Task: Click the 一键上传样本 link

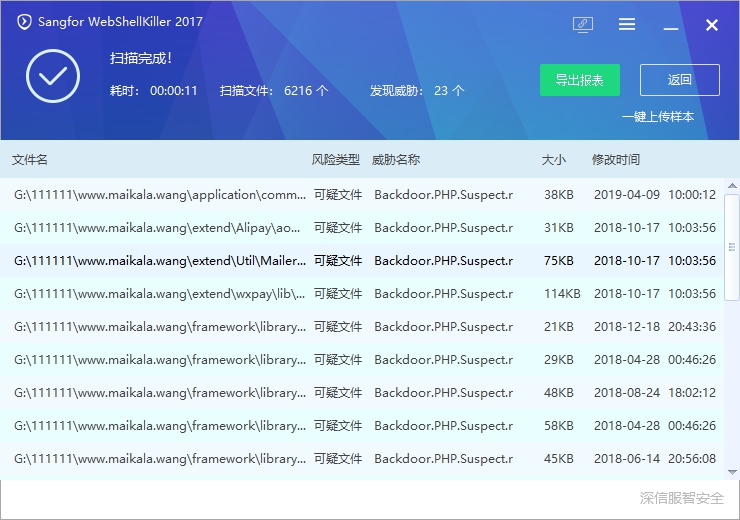Action: [x=658, y=117]
